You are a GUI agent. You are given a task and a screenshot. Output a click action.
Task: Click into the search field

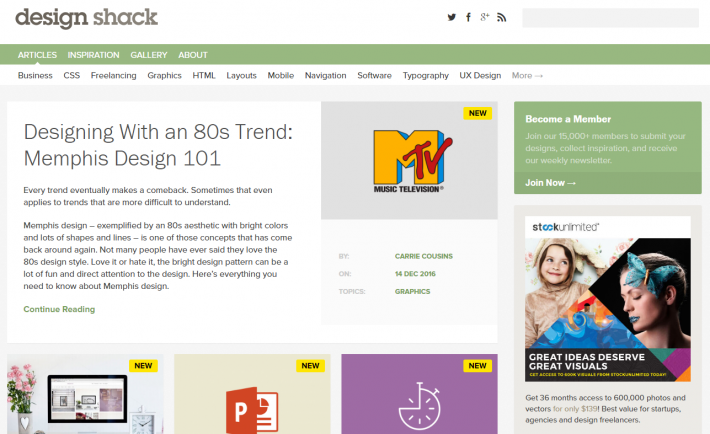pos(610,18)
